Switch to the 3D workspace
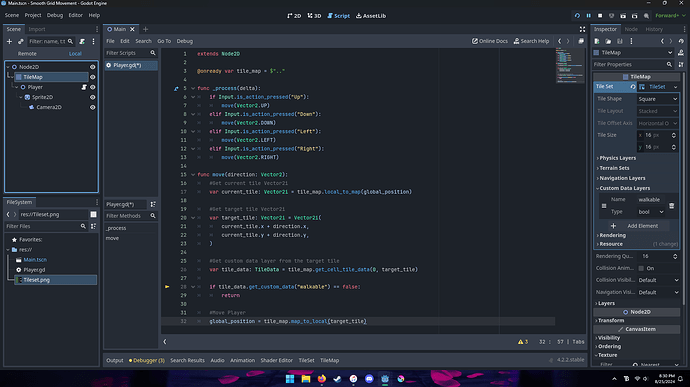This screenshot has width=690, height=387. coord(314,15)
